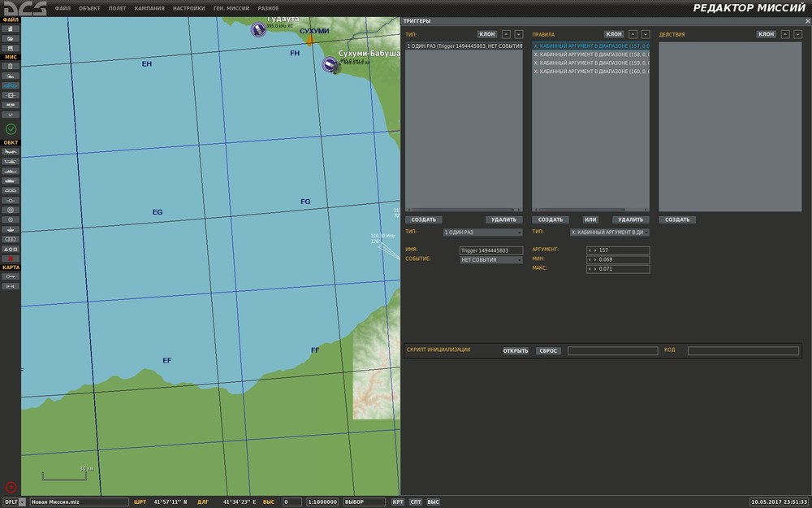The height and width of the screenshot is (508, 812).
Task: Click Создать under the Действия list
Action: pos(677,219)
